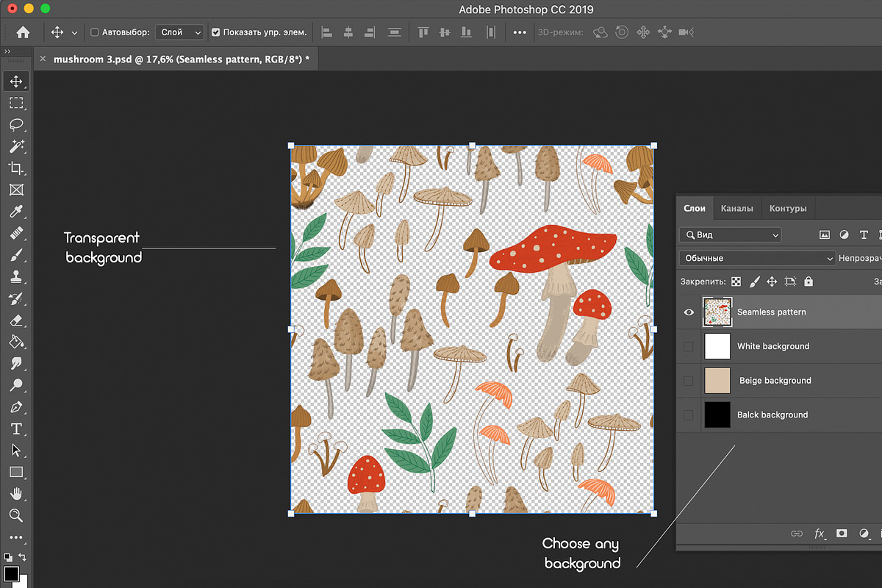Select the Dodge tool
This screenshot has height=588, width=882.
[16, 385]
